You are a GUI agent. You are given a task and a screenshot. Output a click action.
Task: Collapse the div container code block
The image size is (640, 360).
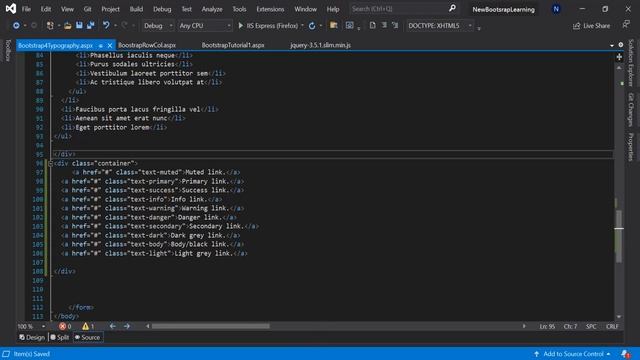click(x=51, y=163)
